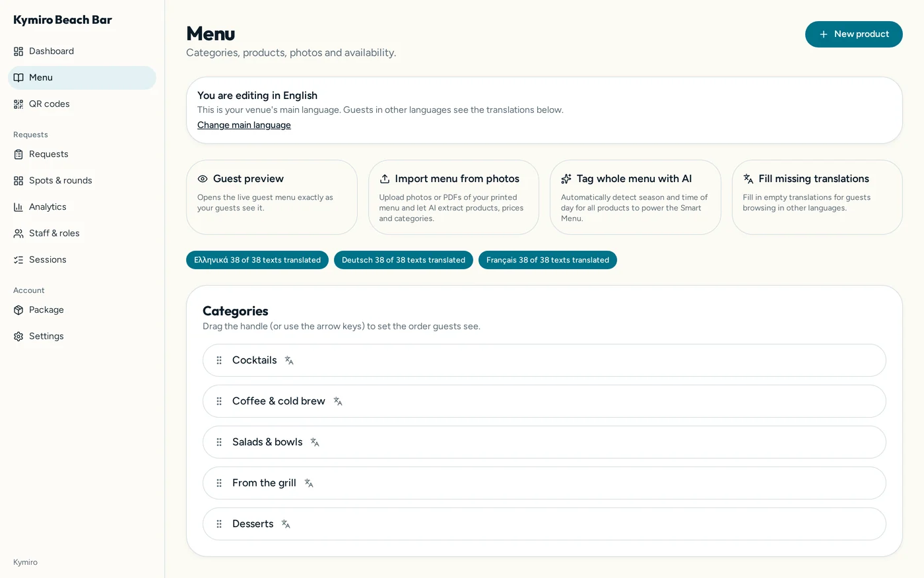Click the Desserts category name
Viewport: 924px width, 578px height.
click(253, 524)
